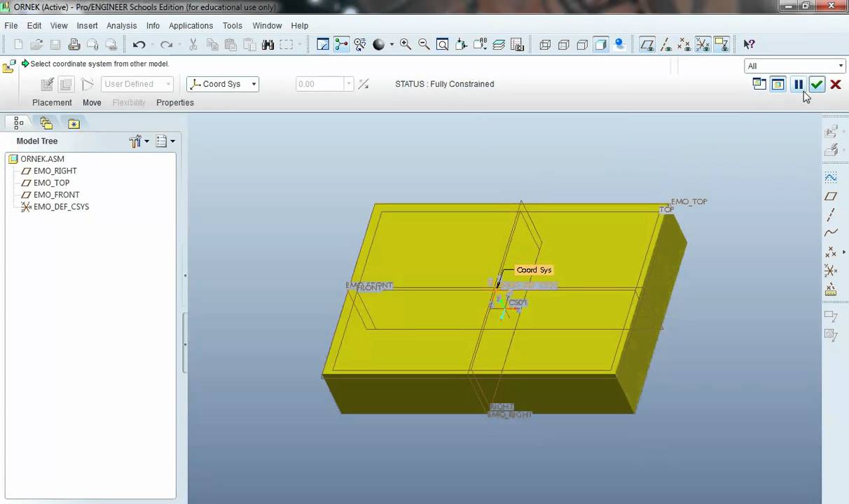849x504 pixels.
Task: Toggle annotation element display
Action: (722, 45)
